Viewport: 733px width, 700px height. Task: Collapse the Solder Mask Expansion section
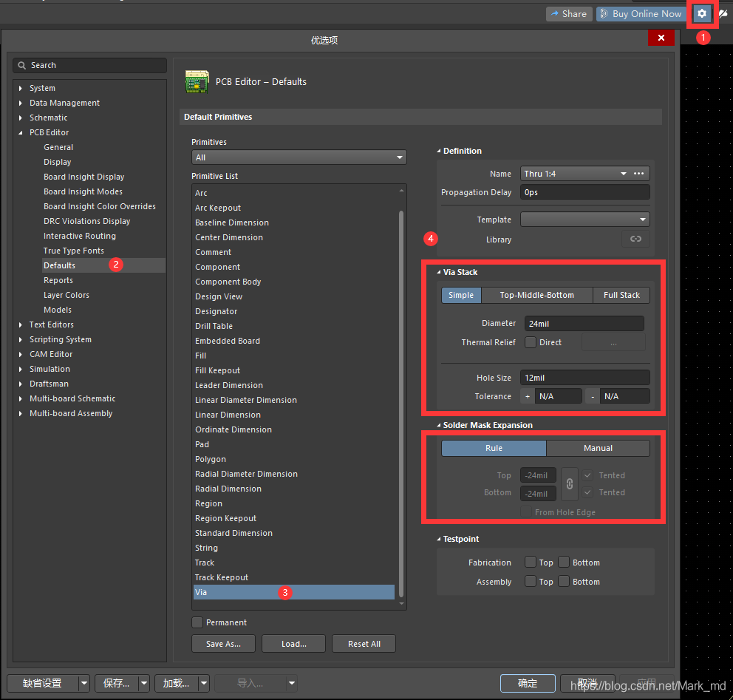438,425
